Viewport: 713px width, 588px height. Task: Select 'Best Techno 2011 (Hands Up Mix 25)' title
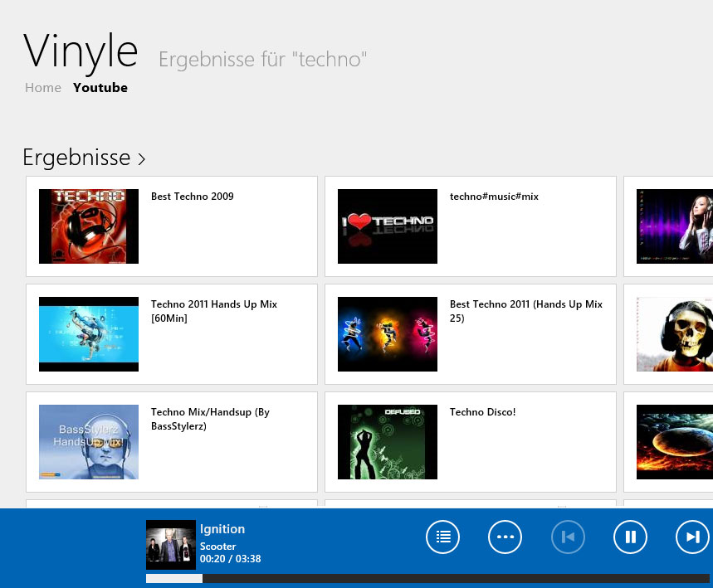(x=526, y=311)
